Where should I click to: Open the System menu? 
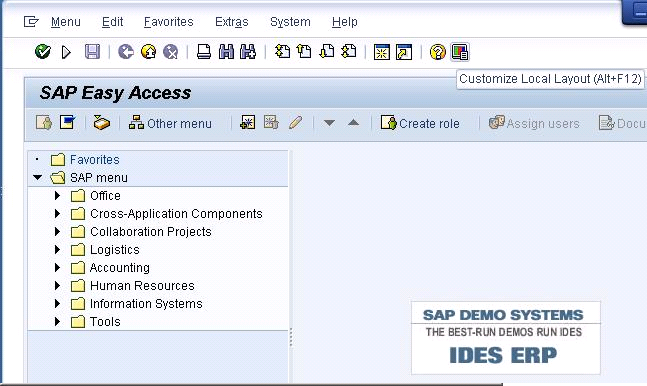point(290,22)
